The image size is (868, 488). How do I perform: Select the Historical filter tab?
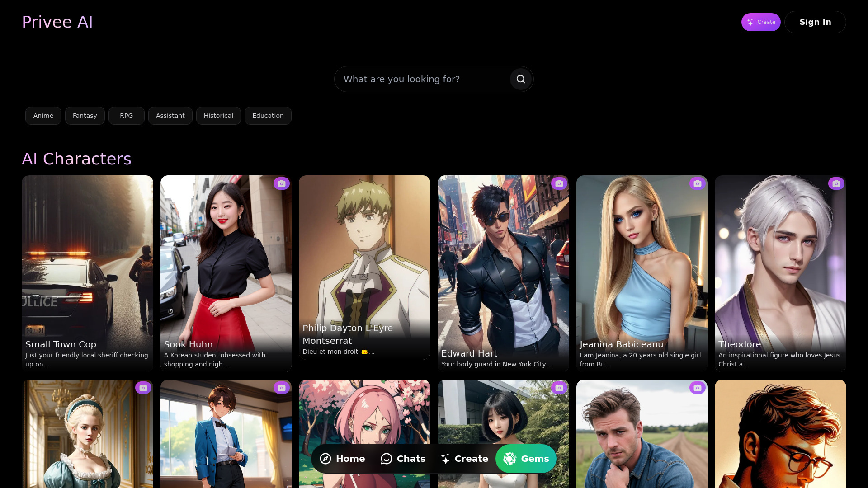tap(218, 116)
